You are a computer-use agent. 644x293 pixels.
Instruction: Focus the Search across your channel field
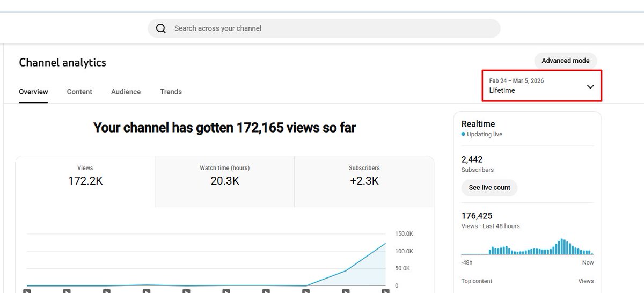[x=324, y=28]
